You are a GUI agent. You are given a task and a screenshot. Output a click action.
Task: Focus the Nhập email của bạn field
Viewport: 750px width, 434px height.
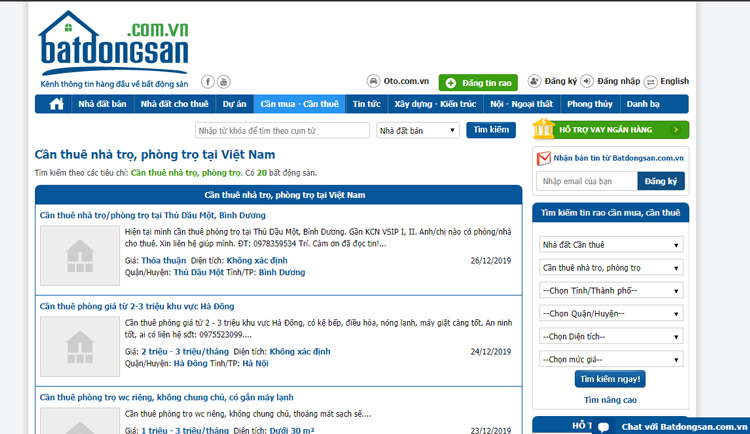click(x=587, y=181)
